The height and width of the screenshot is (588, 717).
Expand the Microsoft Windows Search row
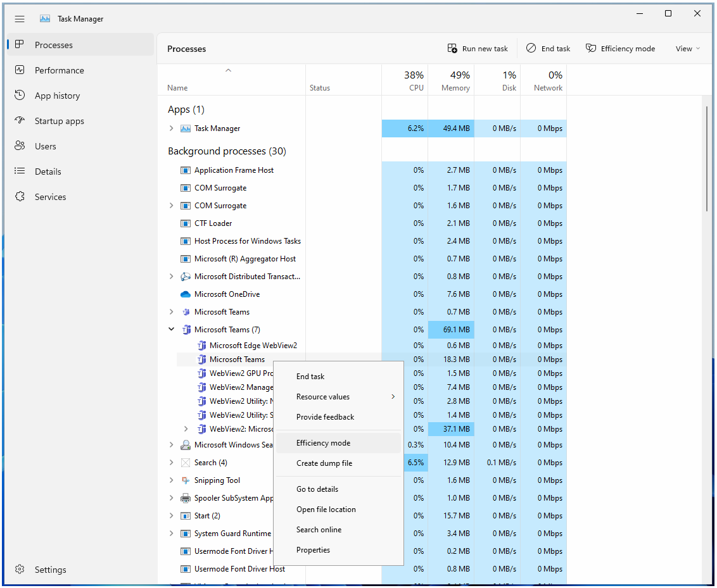click(x=171, y=444)
